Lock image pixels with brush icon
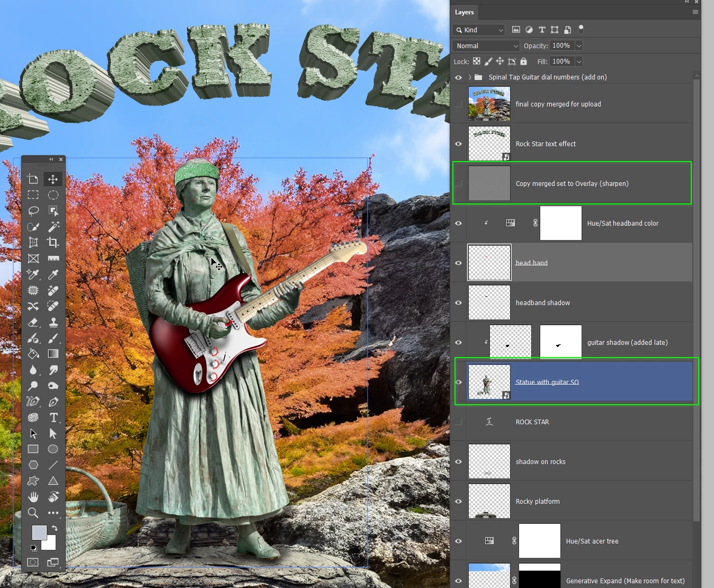 click(x=488, y=61)
